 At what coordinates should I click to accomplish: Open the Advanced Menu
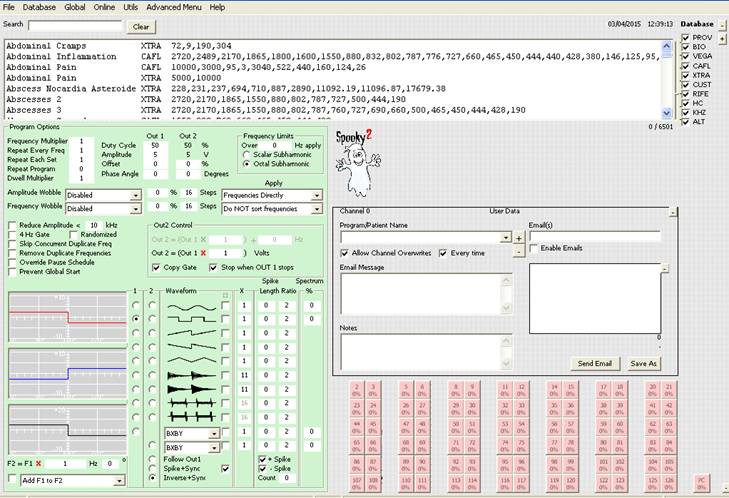pyautogui.click(x=174, y=7)
